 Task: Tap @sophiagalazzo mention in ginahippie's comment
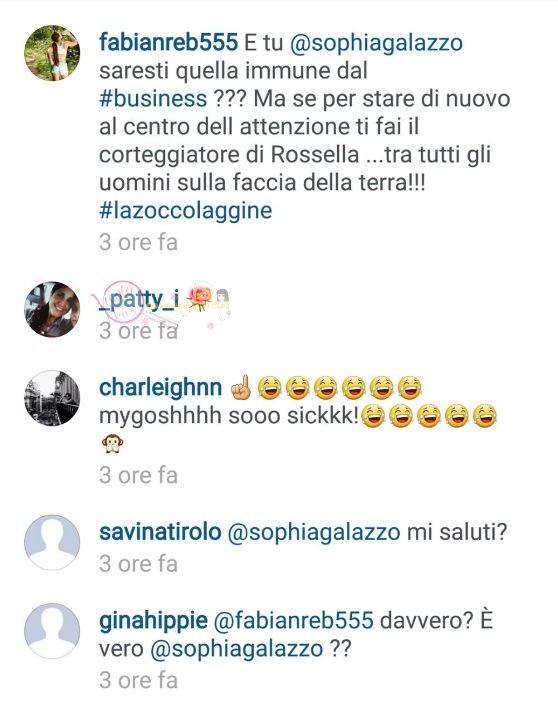point(236,649)
